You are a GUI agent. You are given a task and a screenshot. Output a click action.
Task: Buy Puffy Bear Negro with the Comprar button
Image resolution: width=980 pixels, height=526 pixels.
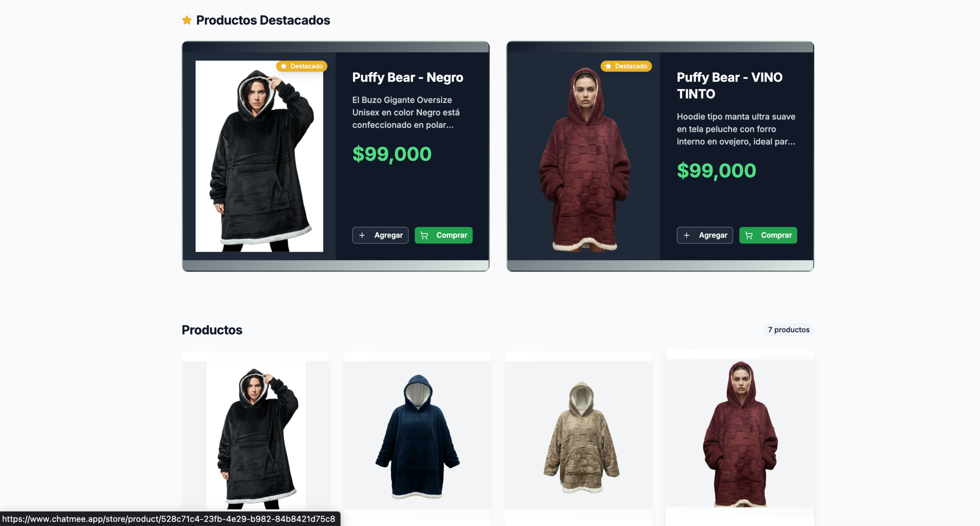point(444,235)
